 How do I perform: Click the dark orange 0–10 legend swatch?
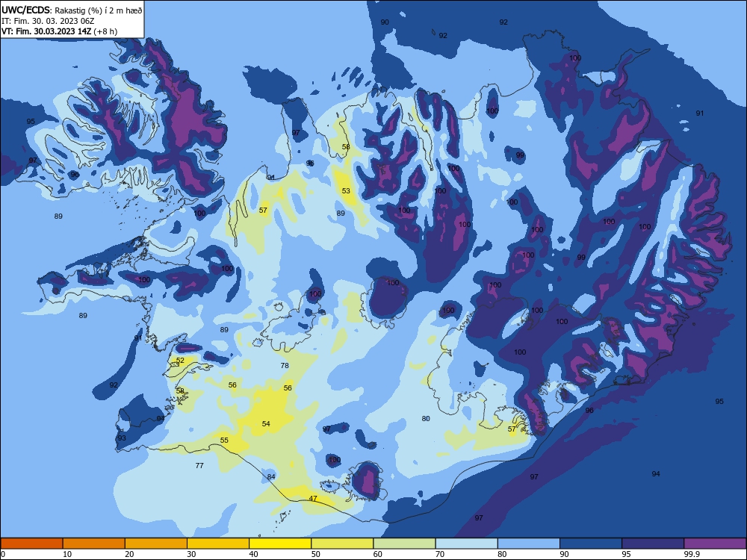[x=31, y=544]
